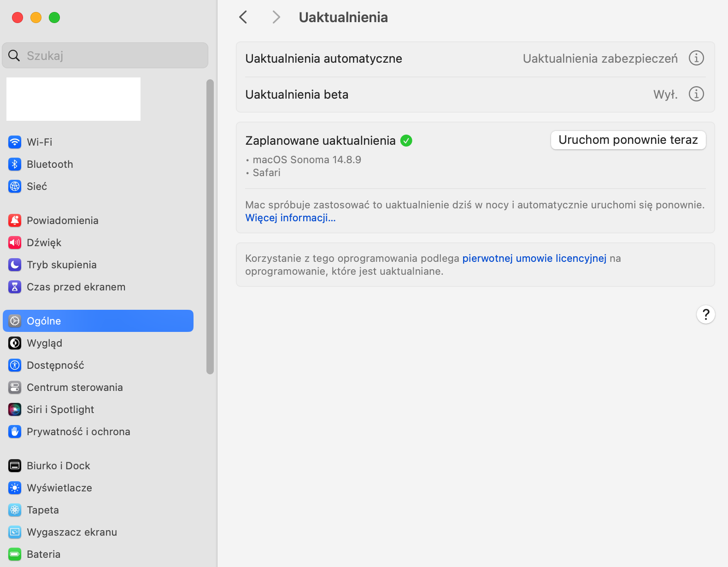Open info for Uaktualnienia automatyczne
Viewport: 728px width, 567px height.
[x=696, y=58]
